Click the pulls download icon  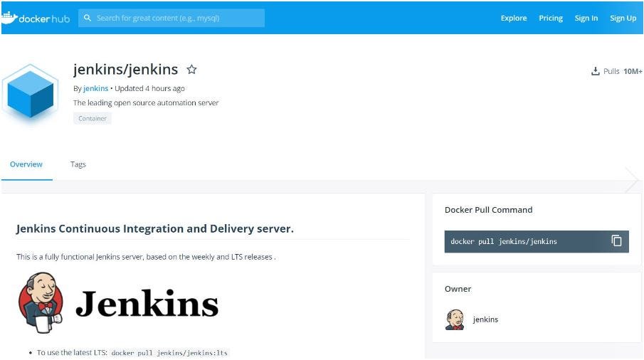click(595, 71)
